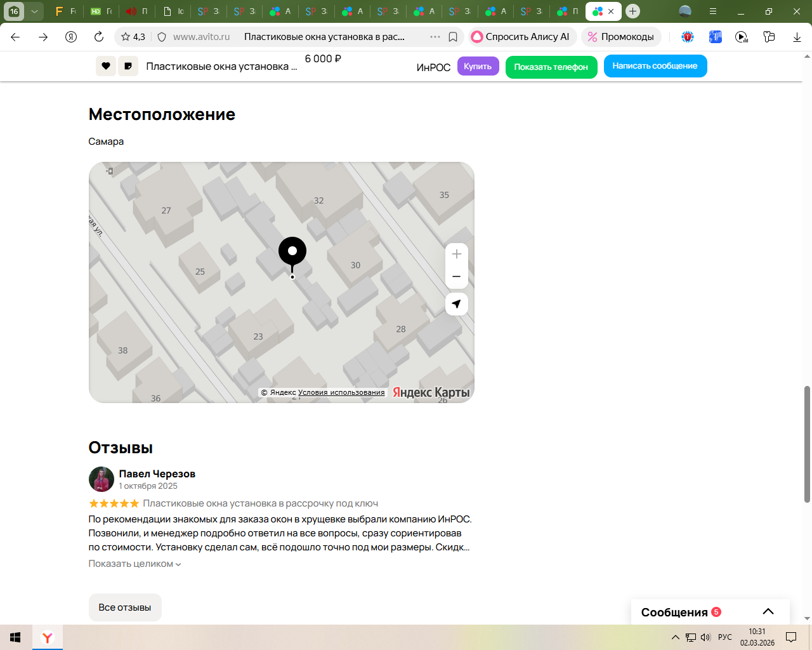This screenshot has height=650, width=812.
Task: Open the browser hamburger menu
Action: pos(713,11)
